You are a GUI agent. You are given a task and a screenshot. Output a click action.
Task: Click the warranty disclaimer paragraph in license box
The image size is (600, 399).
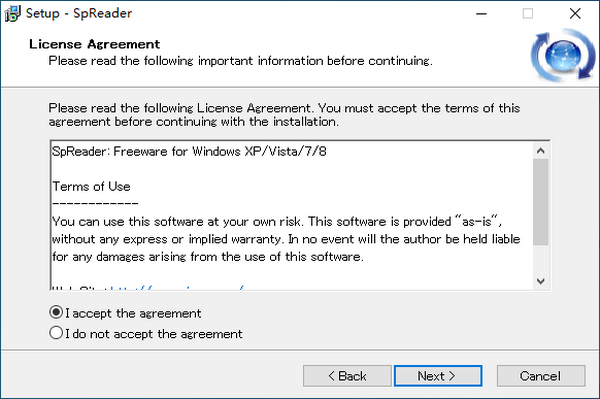[x=286, y=239]
